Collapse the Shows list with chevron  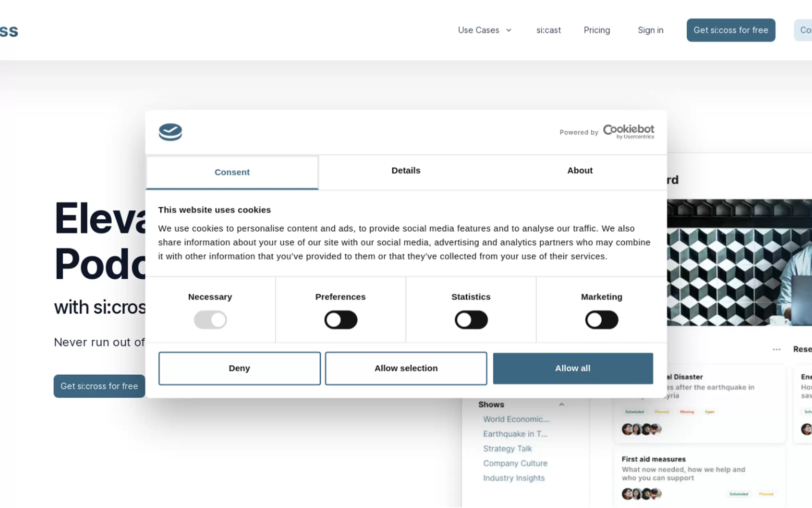coord(561,405)
